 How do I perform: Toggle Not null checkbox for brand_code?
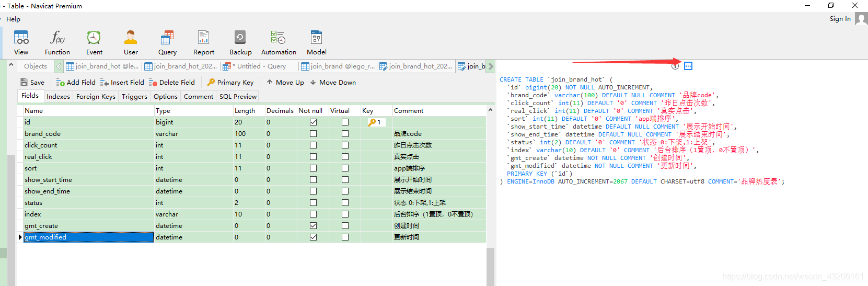[313, 134]
